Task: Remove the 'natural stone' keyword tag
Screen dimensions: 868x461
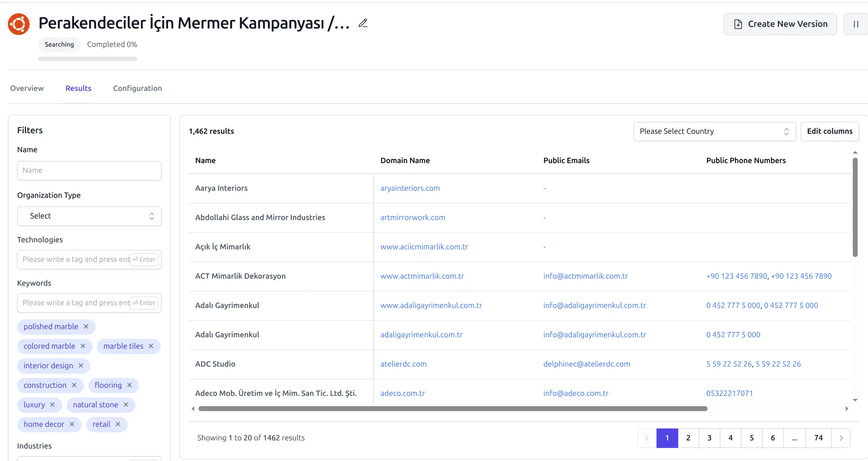Action: [126, 405]
